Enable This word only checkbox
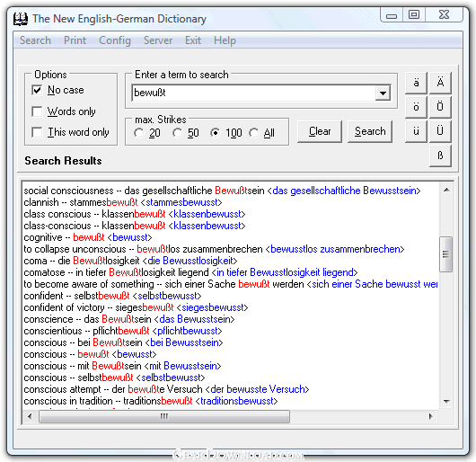476x462 pixels. click(37, 132)
